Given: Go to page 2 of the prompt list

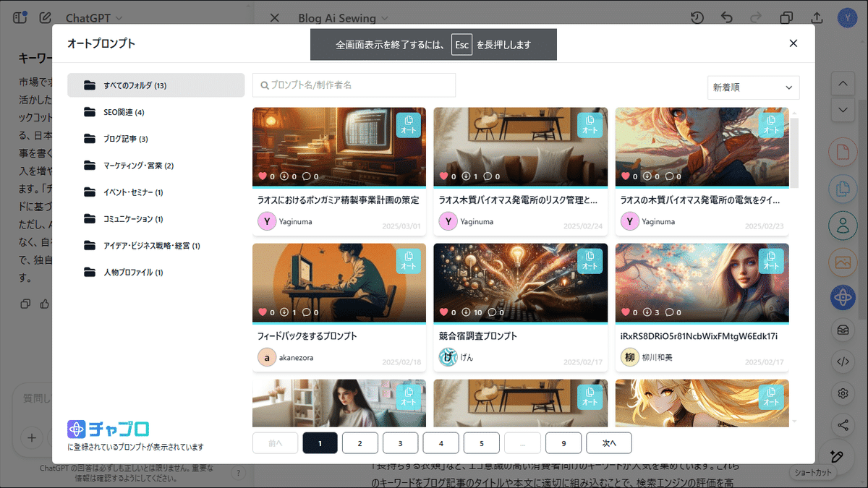Looking at the screenshot, I should click(359, 442).
